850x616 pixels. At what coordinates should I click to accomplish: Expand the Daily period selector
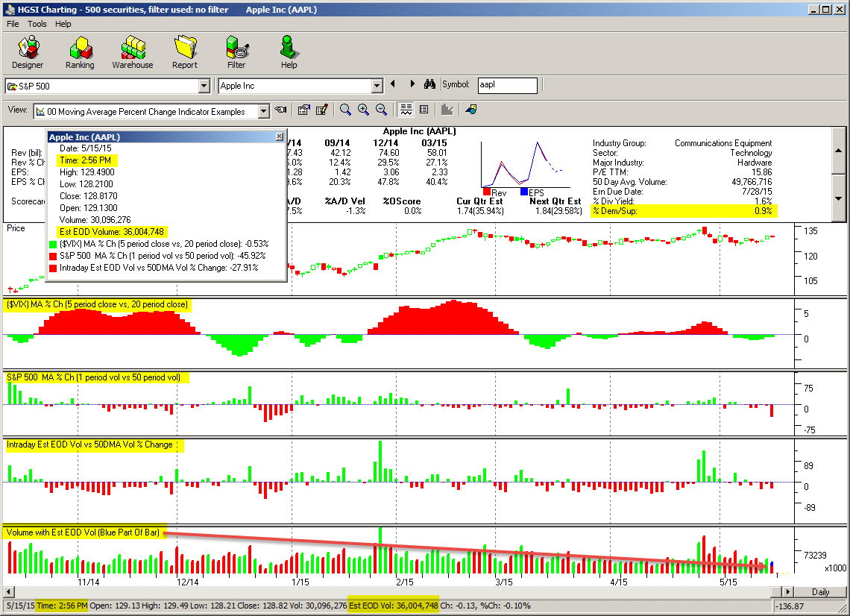click(x=821, y=591)
